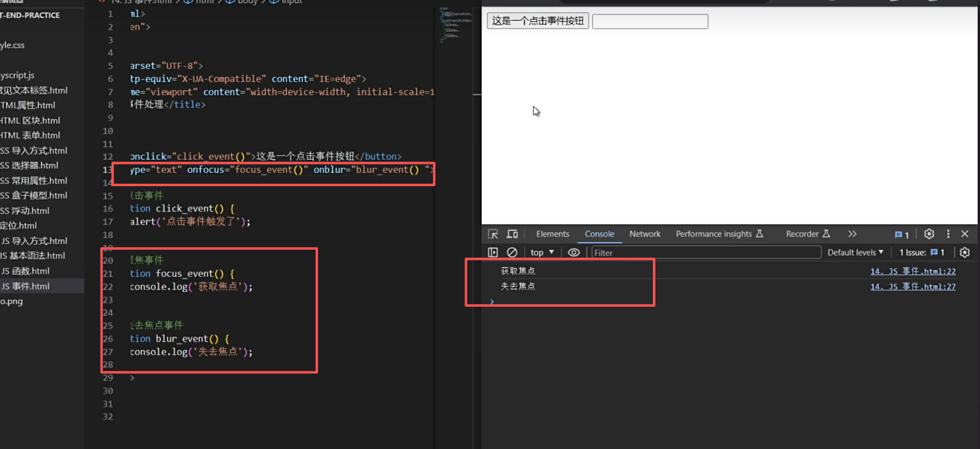Open source link 14. JS 事件.html:22

(x=913, y=271)
